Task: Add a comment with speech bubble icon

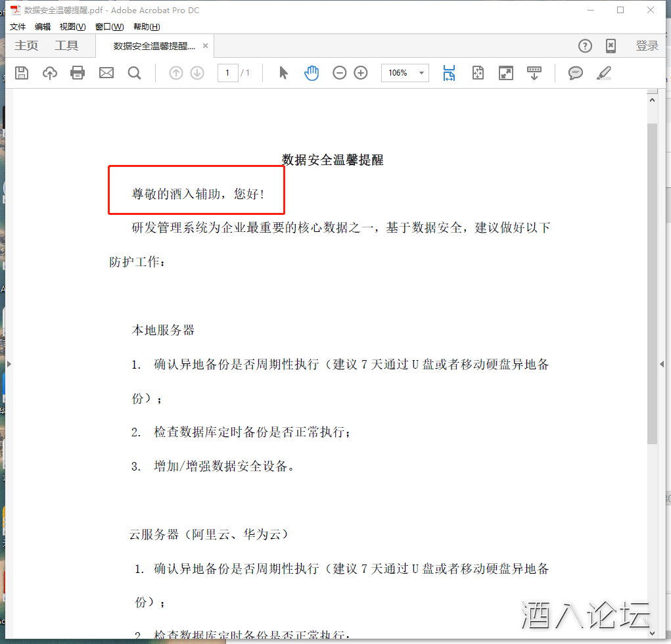Action: point(576,73)
